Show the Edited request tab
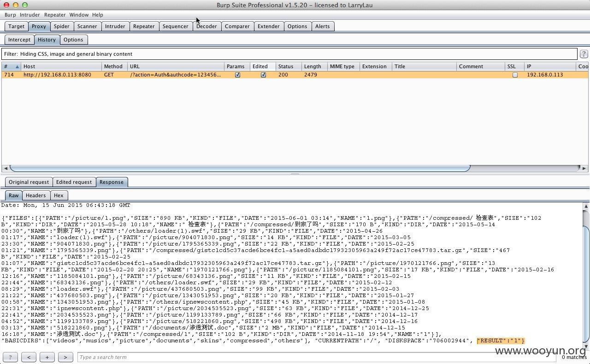Screen dimensions: 590x364 [x=74, y=182]
